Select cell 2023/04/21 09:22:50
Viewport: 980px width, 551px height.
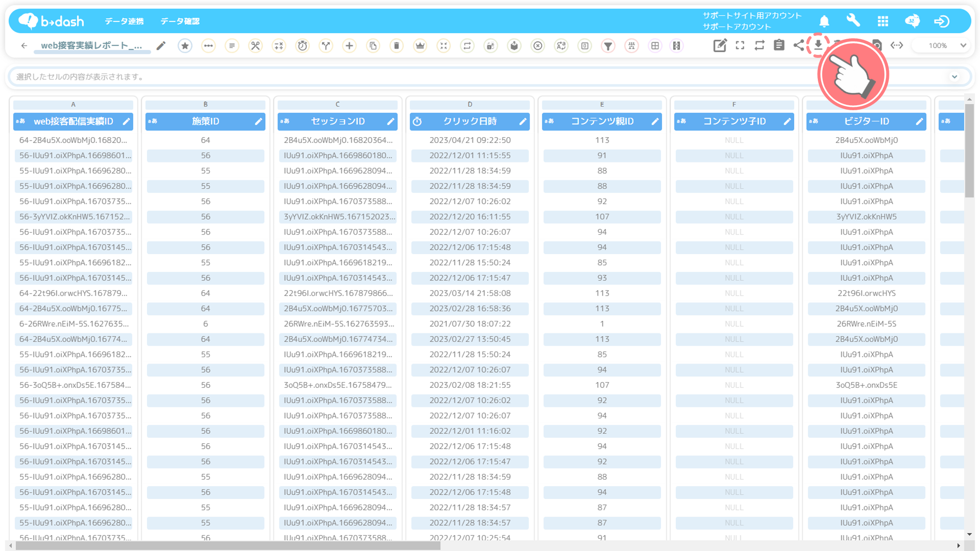coord(470,140)
